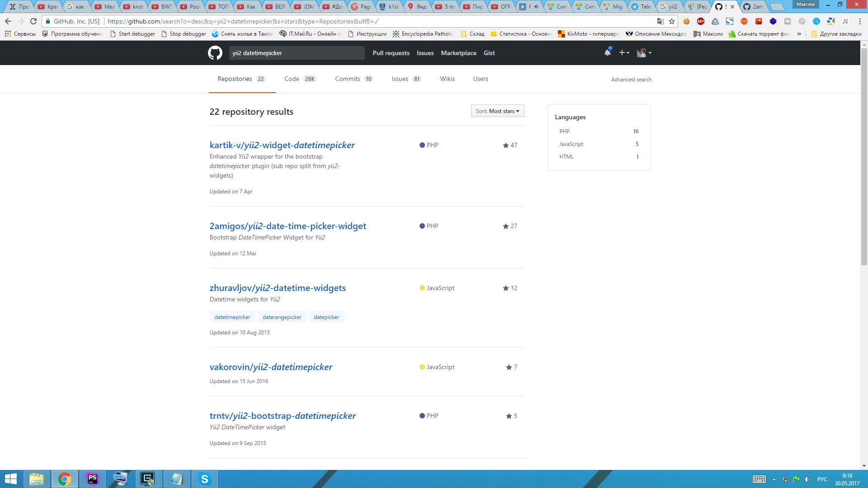Click the translate page icon in address bar
868x488 pixels.
pyautogui.click(x=660, y=21)
